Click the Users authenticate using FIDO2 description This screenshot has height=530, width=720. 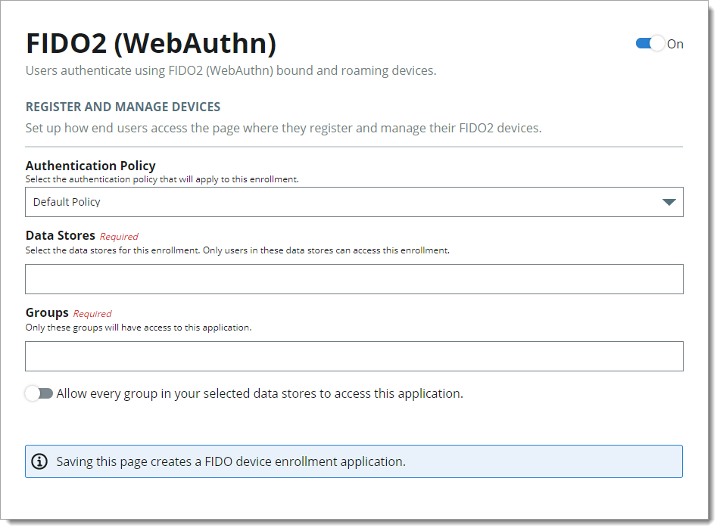pos(231,71)
